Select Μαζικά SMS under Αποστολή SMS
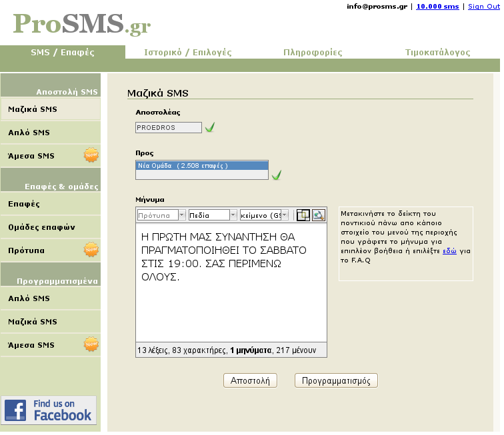 (51, 109)
